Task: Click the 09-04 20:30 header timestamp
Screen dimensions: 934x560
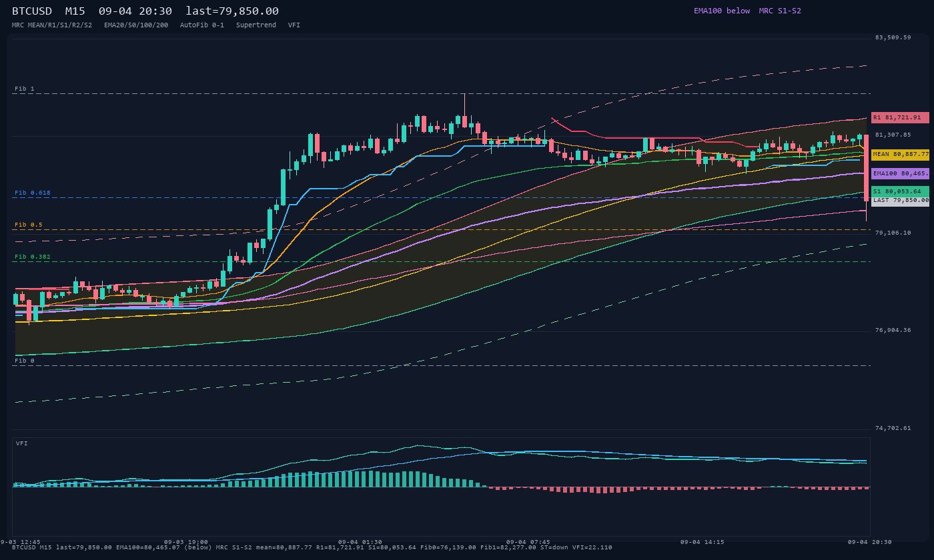Action: coord(135,11)
